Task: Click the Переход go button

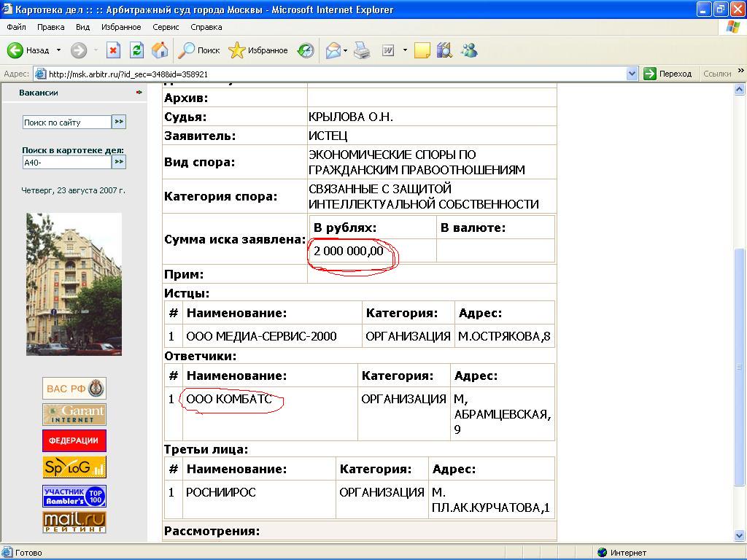Action: pos(668,74)
